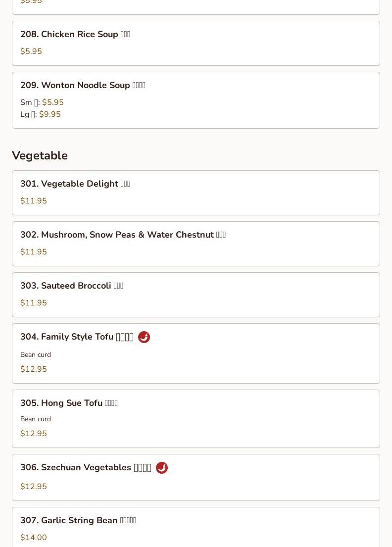392x547 pixels.
Task: Click $14.00 price of Garlic String Bean
Action: [x=34, y=538]
